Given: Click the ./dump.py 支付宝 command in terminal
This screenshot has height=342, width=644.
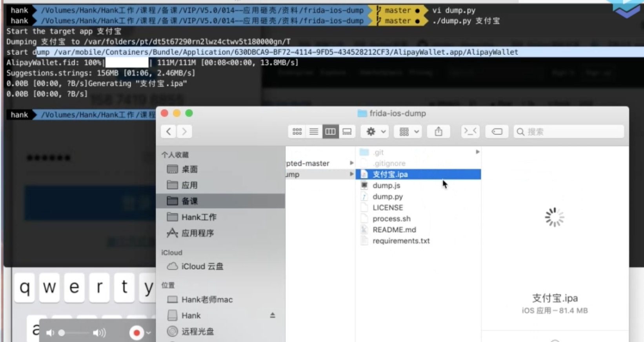Looking at the screenshot, I should coord(466,21).
